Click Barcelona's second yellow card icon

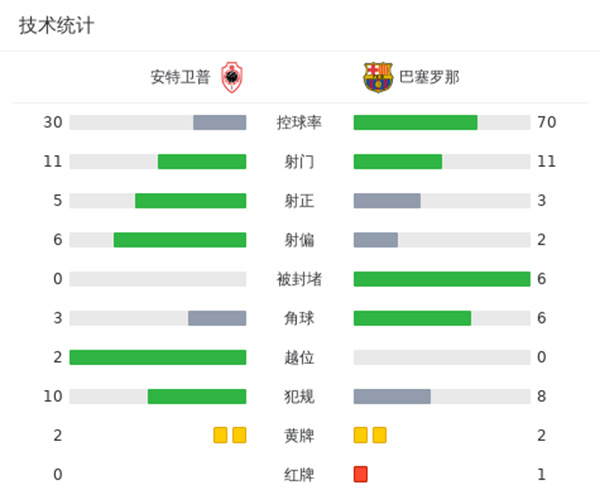click(x=380, y=435)
